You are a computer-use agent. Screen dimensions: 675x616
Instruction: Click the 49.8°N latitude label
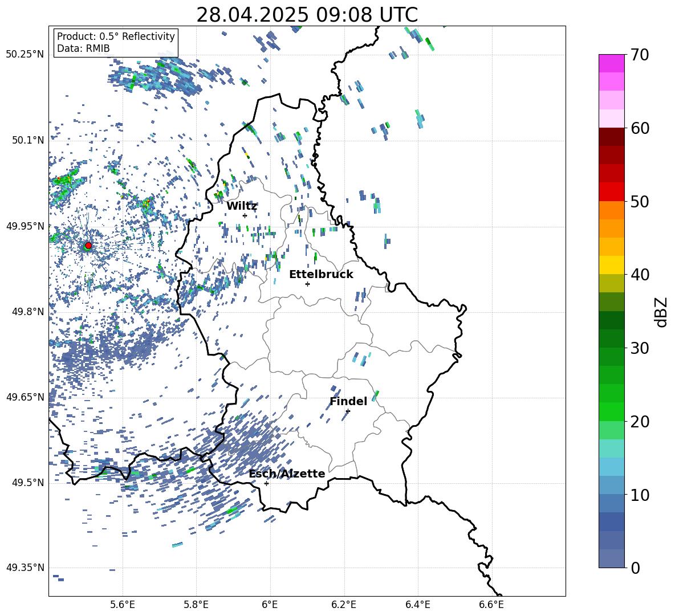pos(28,312)
